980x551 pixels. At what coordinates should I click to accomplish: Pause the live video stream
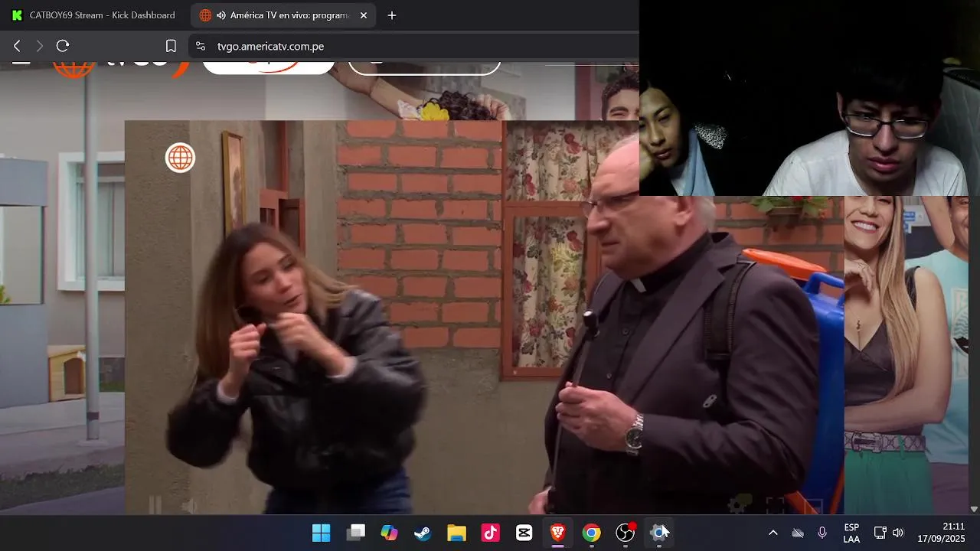[x=155, y=505]
